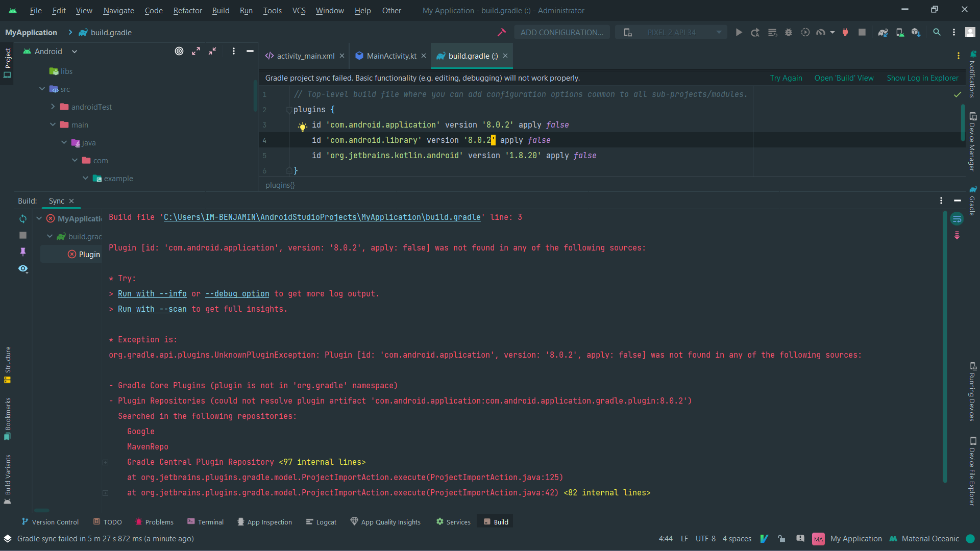The width and height of the screenshot is (980, 551).
Task: Open the SDK Manager icon
Action: 916,32
